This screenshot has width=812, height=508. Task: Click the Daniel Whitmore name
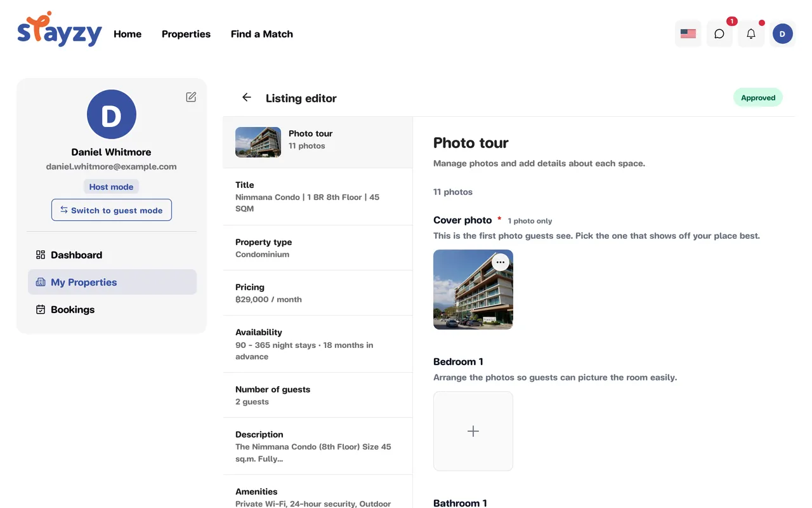click(111, 152)
